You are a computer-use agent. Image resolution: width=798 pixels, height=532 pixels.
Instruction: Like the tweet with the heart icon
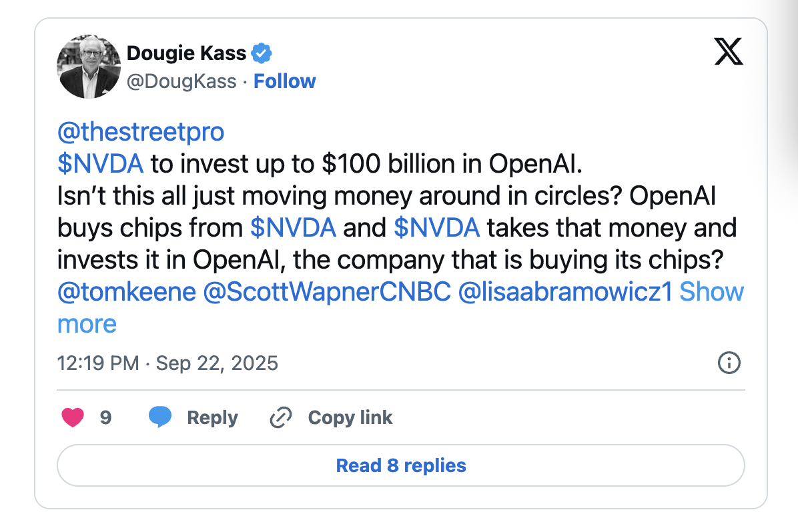coord(73,418)
